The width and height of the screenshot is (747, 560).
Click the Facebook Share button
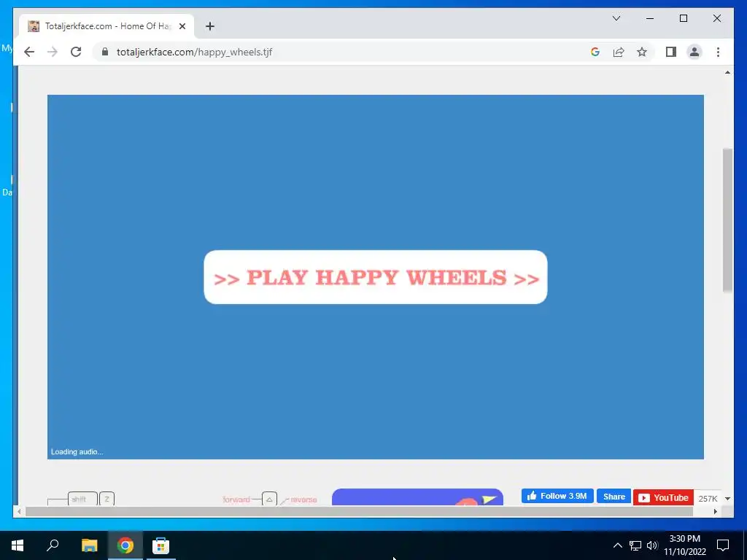pyautogui.click(x=614, y=496)
